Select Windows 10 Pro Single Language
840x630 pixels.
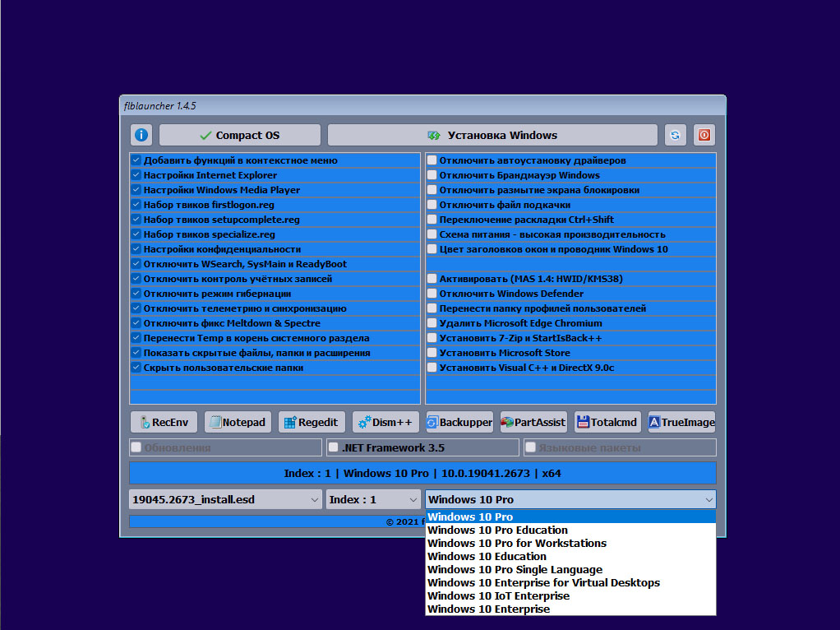(570, 569)
